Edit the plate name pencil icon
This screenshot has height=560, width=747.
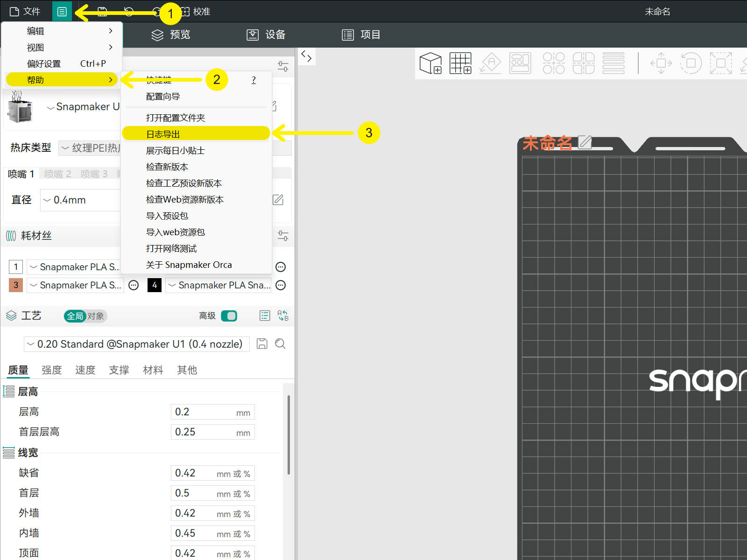point(585,142)
